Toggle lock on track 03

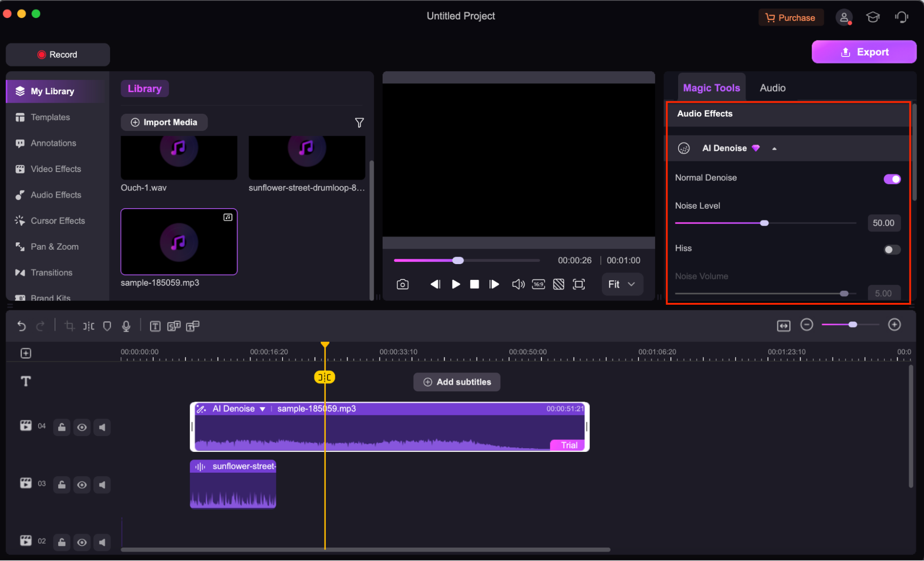(x=61, y=485)
